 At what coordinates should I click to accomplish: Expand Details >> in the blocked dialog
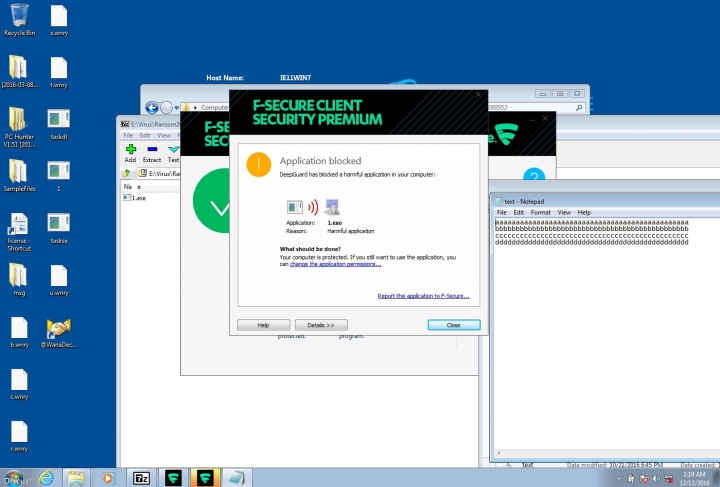pyautogui.click(x=321, y=325)
